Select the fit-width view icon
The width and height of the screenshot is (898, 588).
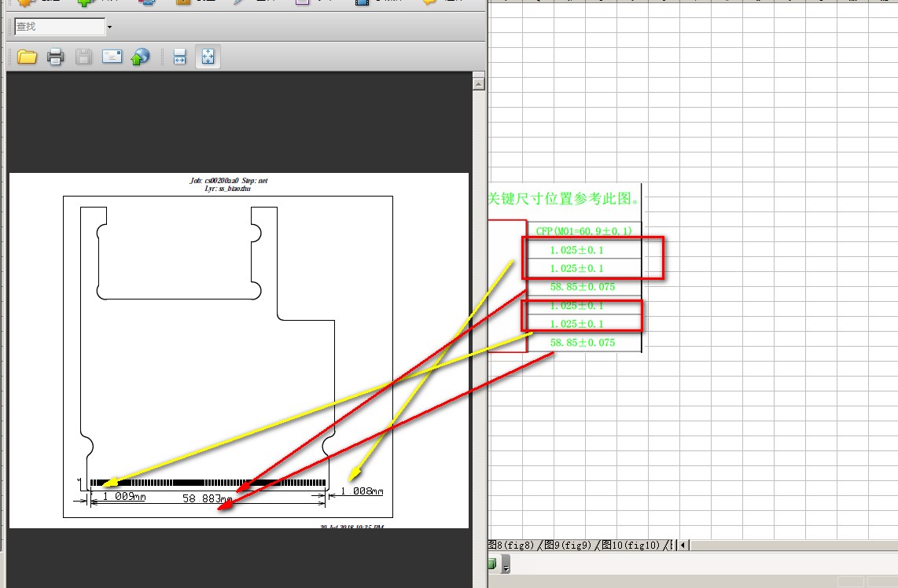click(180, 57)
